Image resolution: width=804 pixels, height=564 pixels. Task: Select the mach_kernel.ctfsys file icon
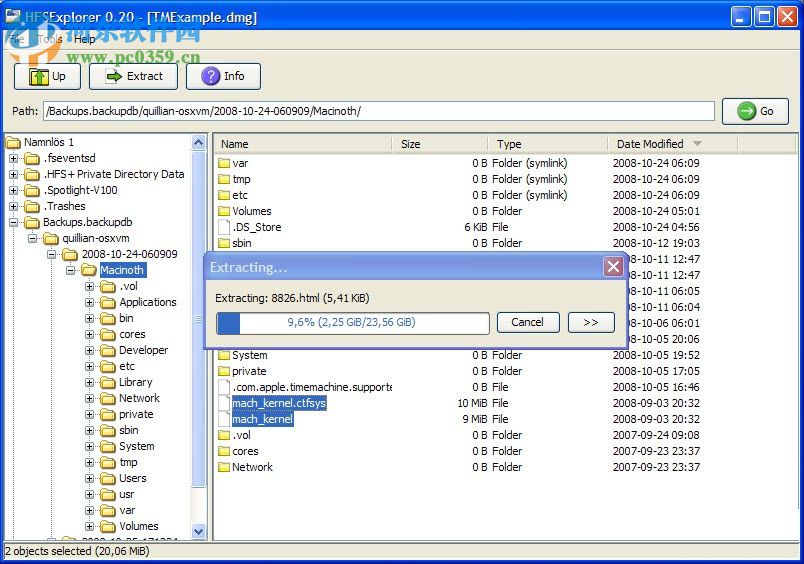pos(224,403)
